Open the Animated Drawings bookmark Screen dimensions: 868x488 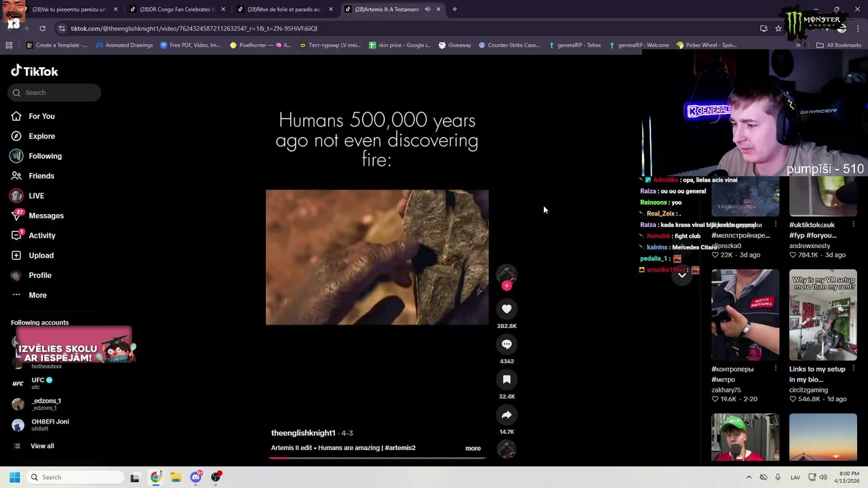(x=124, y=45)
